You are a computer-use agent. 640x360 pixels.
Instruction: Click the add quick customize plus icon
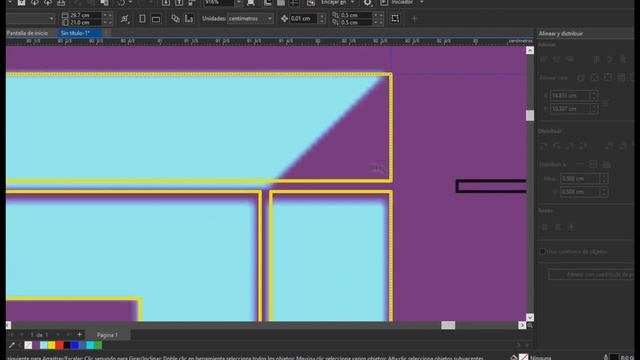coord(414,18)
